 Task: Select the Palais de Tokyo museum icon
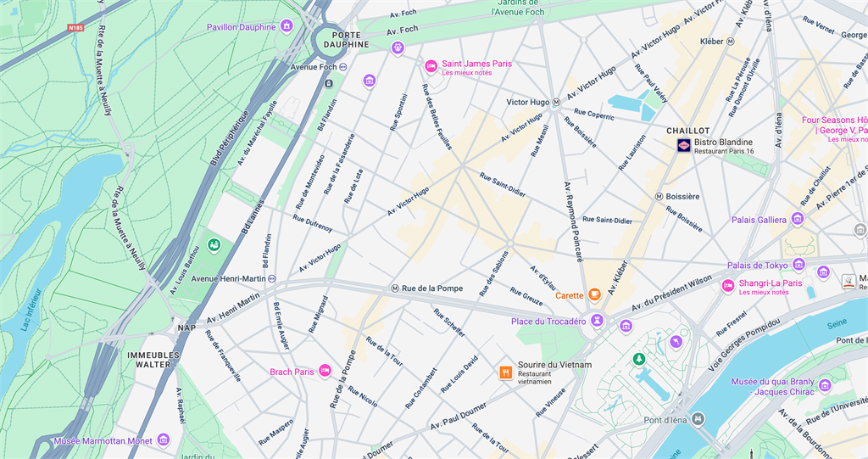coord(798,265)
